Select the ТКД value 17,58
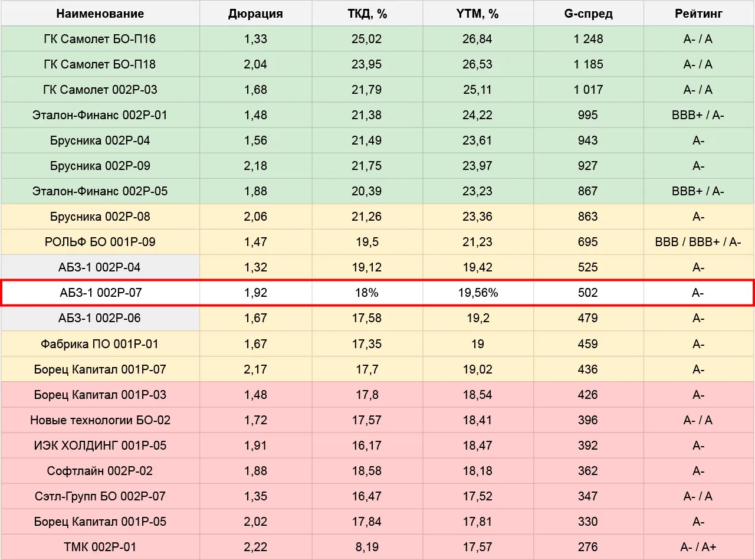 point(367,318)
